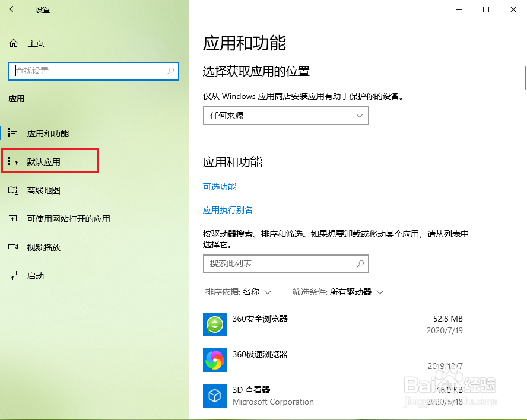The height and width of the screenshot is (420, 527).
Task: Open the 任何来源 app source dropdown
Action: coord(285,116)
